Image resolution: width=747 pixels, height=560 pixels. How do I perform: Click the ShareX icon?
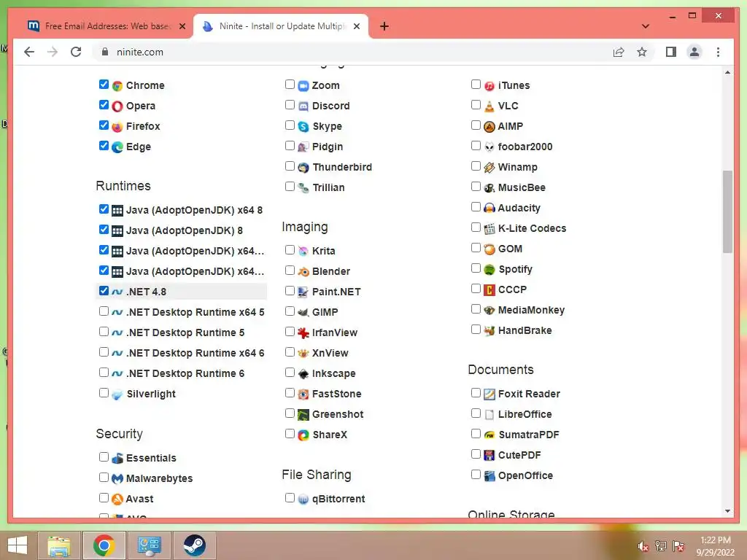click(303, 435)
